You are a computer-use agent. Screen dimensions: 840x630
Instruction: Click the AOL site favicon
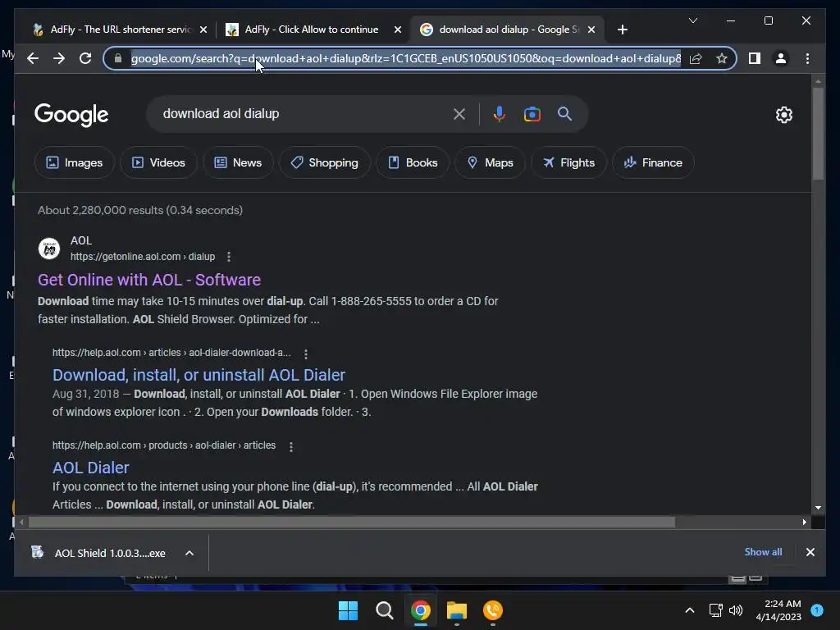tap(49, 249)
